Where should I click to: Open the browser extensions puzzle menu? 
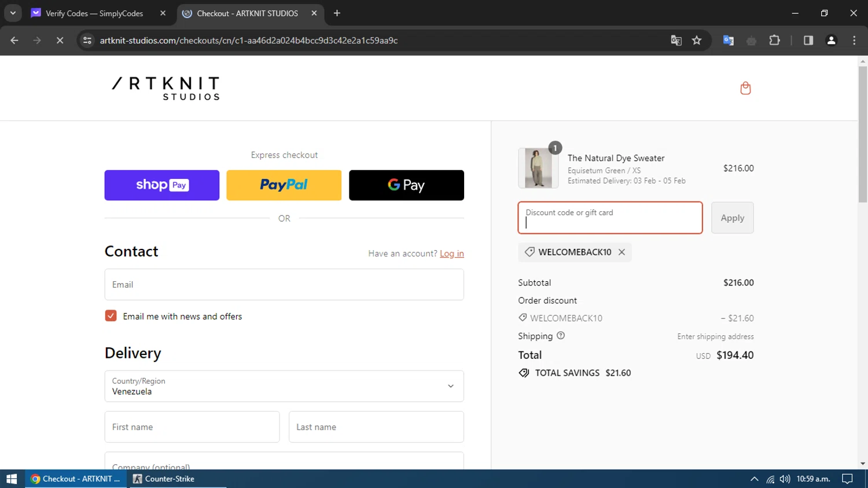774,41
